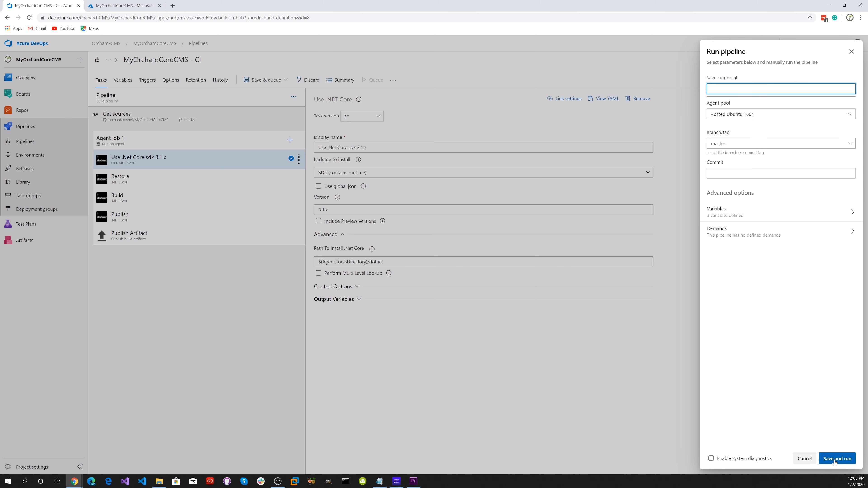
Task: Switch to the Triggers tab
Action: coord(147,80)
